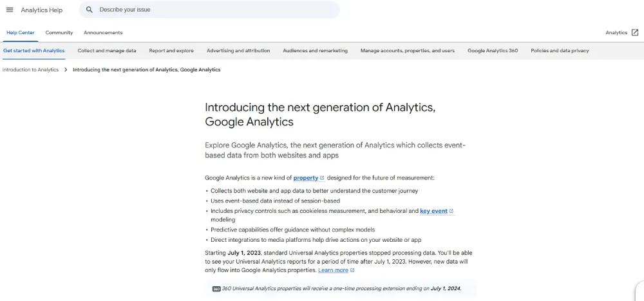This screenshot has width=644, height=301.
Task: Open Policies and data privacy category
Action: (560, 51)
